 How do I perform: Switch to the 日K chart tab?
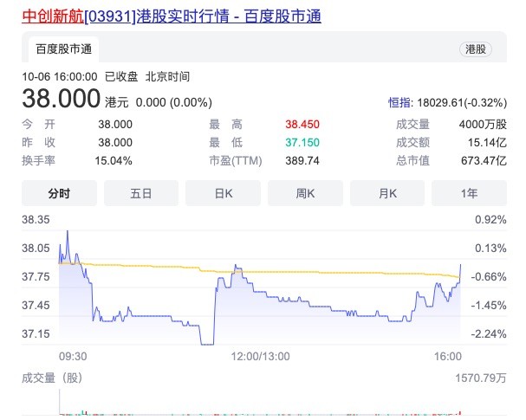[223, 193]
